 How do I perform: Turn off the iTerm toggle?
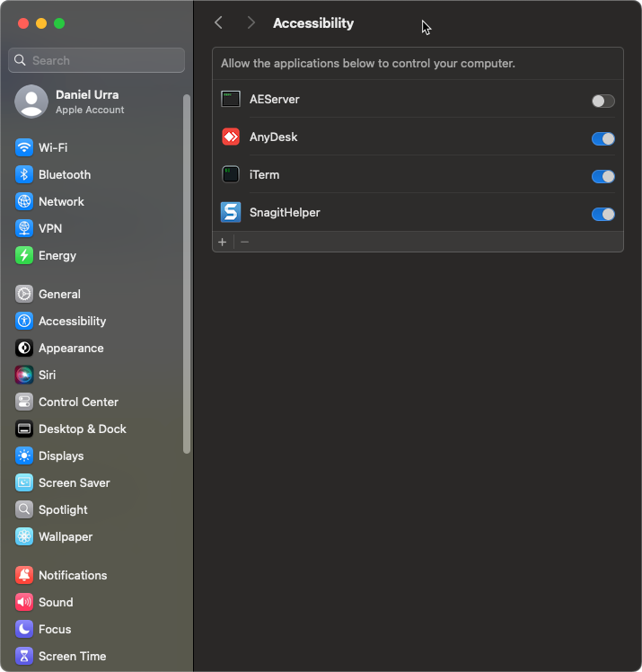coord(603,177)
